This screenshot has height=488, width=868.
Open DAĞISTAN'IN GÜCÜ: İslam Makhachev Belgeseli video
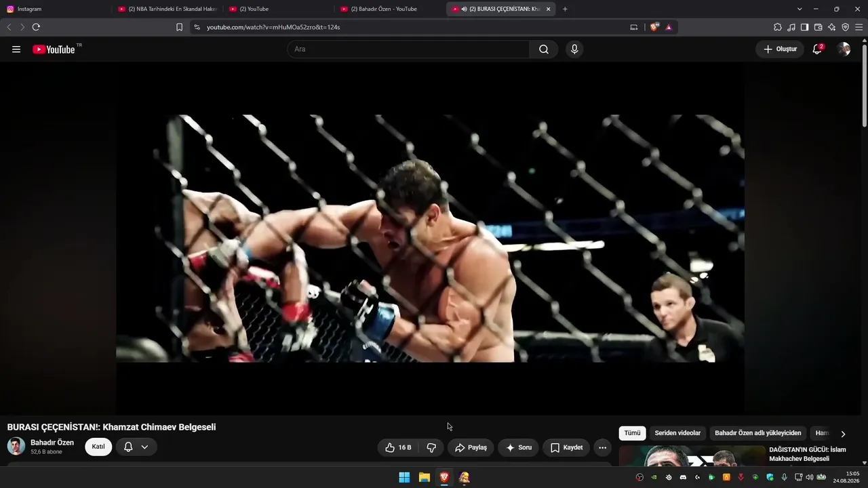tap(808, 454)
